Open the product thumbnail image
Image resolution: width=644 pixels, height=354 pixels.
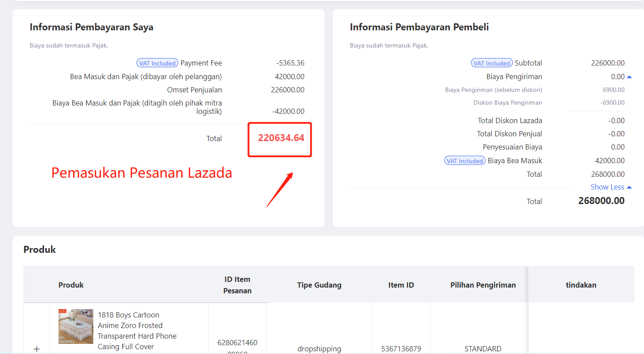76,326
